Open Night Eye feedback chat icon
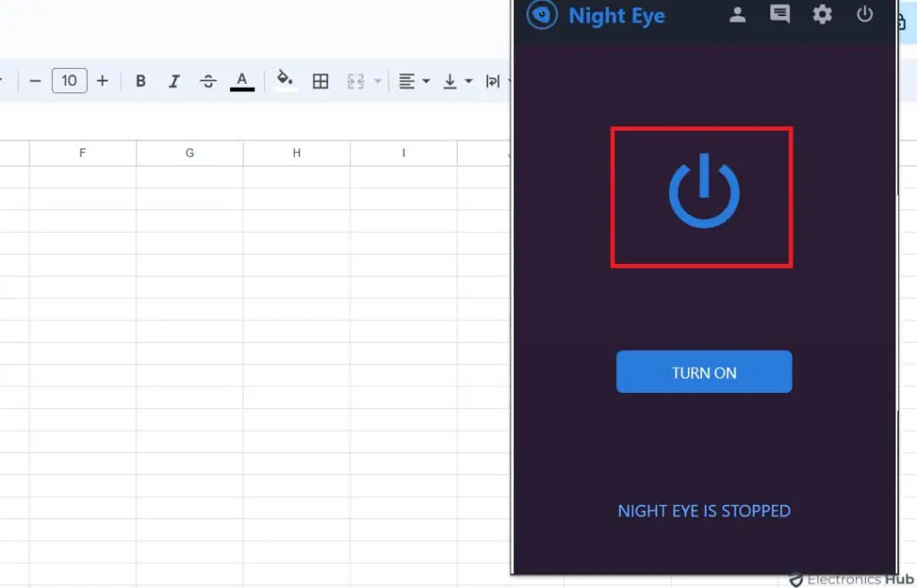Screen dimensions: 917x588 (x=780, y=14)
